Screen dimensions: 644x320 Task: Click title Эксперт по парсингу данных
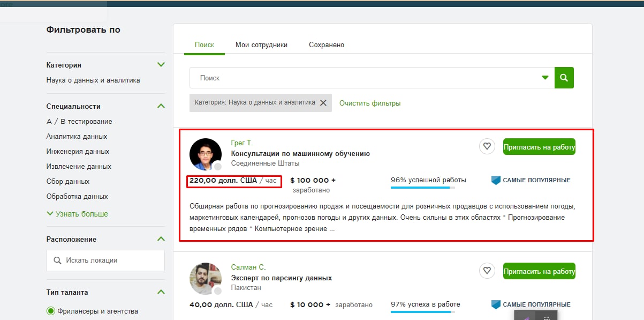click(x=282, y=278)
